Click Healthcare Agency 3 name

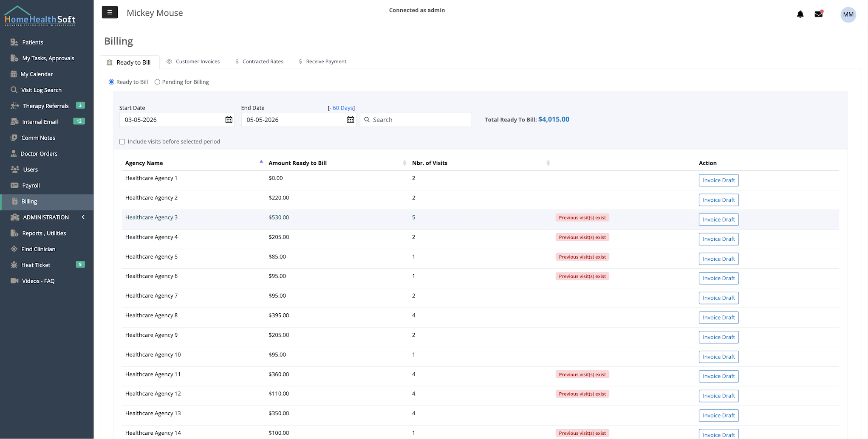coord(151,217)
